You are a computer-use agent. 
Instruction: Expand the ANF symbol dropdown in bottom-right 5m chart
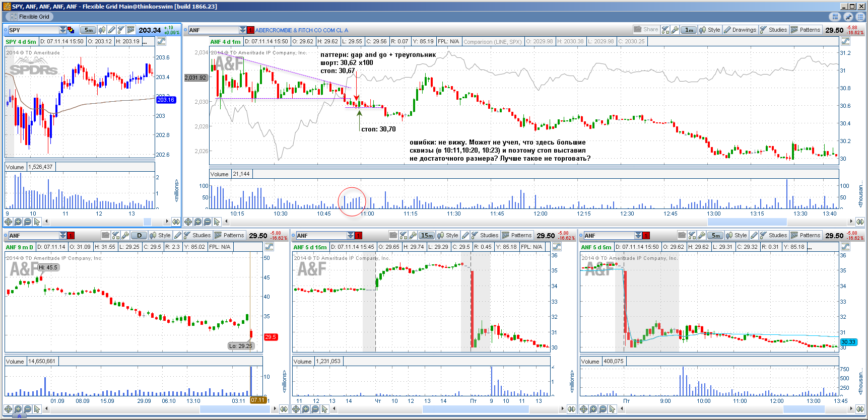(x=638, y=235)
